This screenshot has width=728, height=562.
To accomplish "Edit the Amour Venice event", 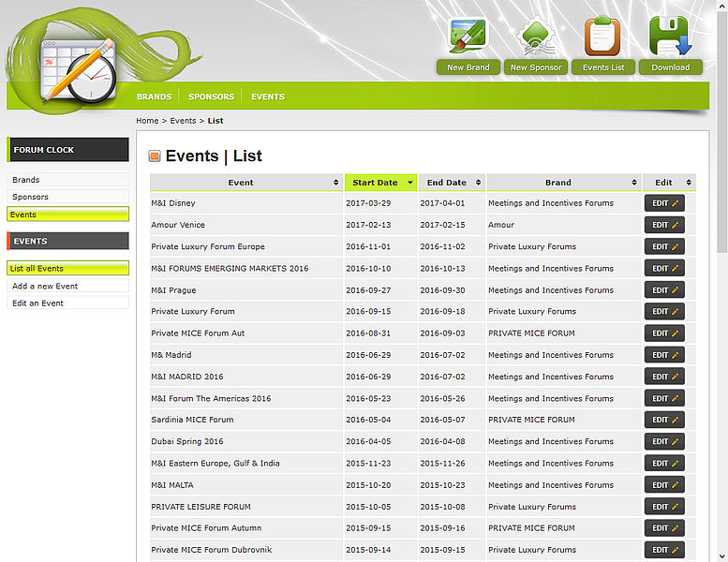I will point(664,225).
